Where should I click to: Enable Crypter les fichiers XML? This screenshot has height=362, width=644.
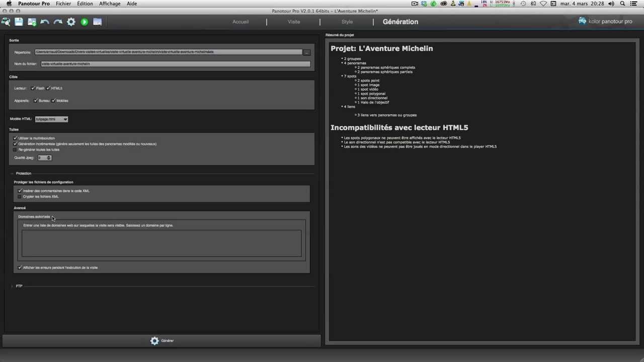(x=20, y=197)
